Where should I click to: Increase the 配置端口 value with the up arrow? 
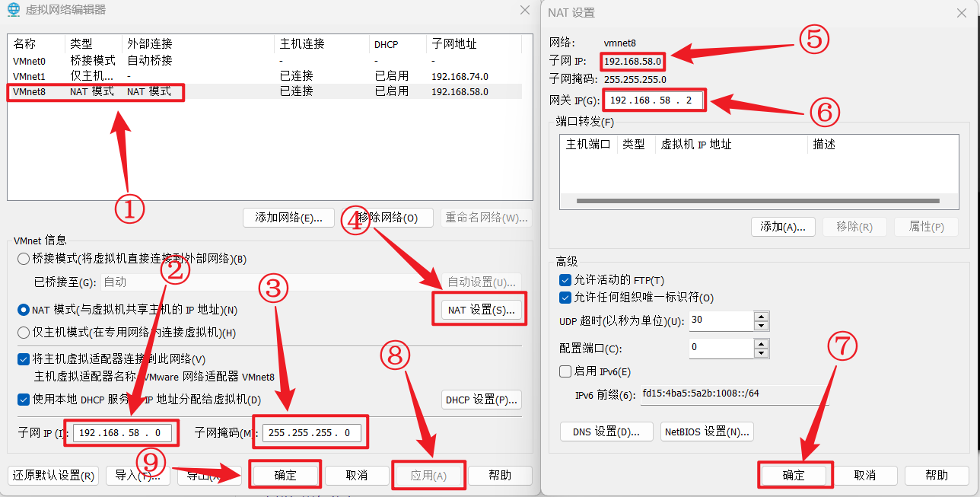pyautogui.click(x=761, y=344)
